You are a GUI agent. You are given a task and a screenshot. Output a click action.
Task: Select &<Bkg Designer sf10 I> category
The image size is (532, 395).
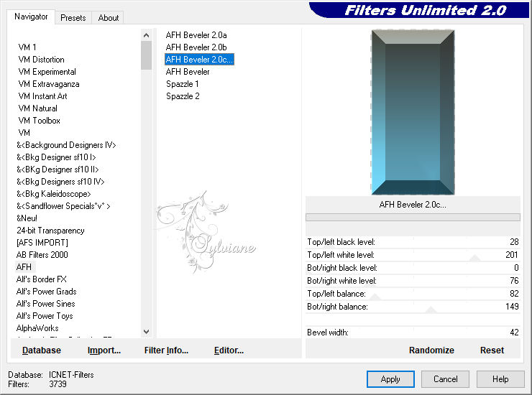[x=56, y=157]
